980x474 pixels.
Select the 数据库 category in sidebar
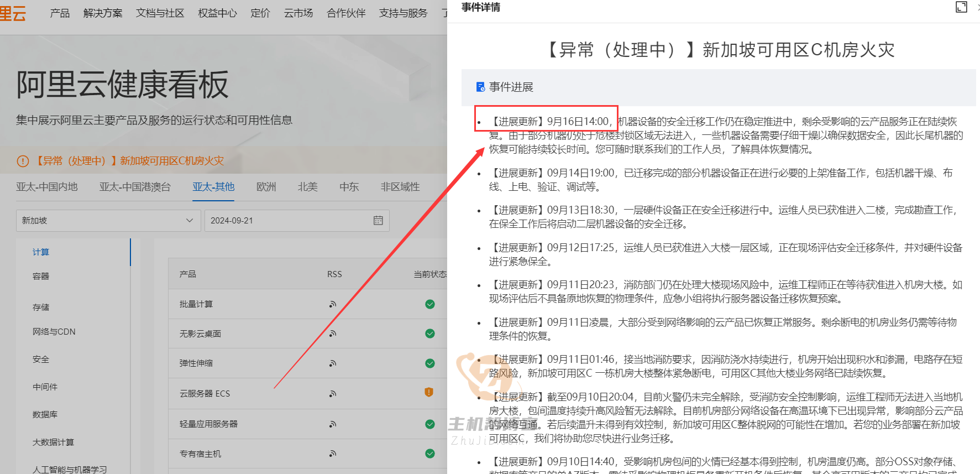pos(45,415)
